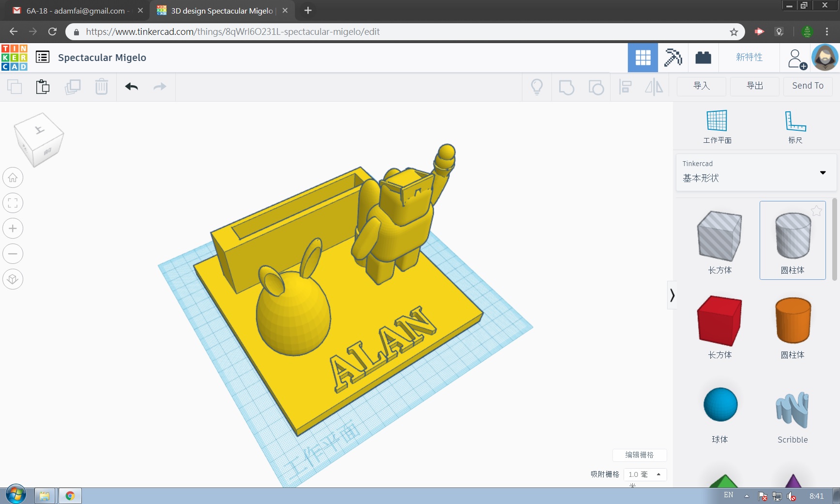The height and width of the screenshot is (504, 840).
Task: Invite a collaborator with add-person icon
Action: [797, 59]
